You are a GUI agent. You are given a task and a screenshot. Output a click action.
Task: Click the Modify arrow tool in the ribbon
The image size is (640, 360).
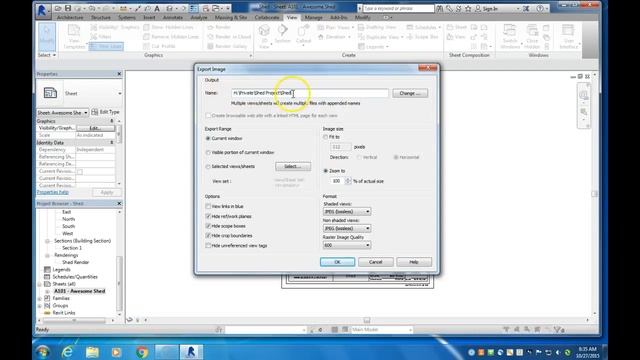[47, 36]
